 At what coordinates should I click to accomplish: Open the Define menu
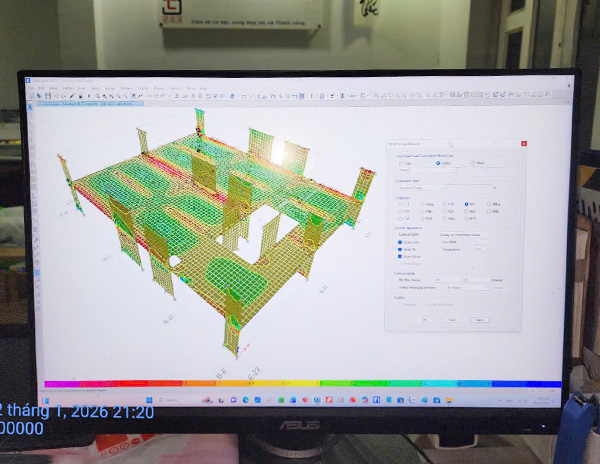click(67, 88)
